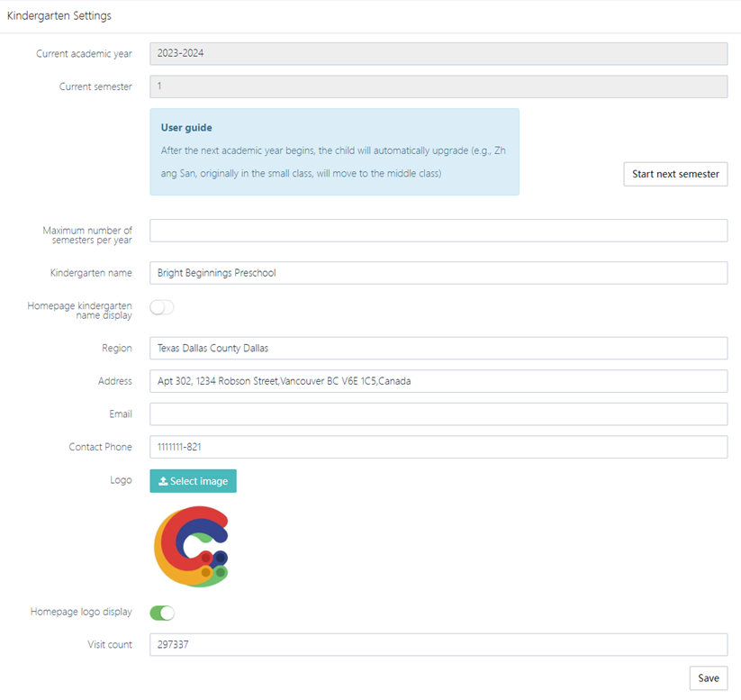Save the kindergarten settings

[708, 677]
